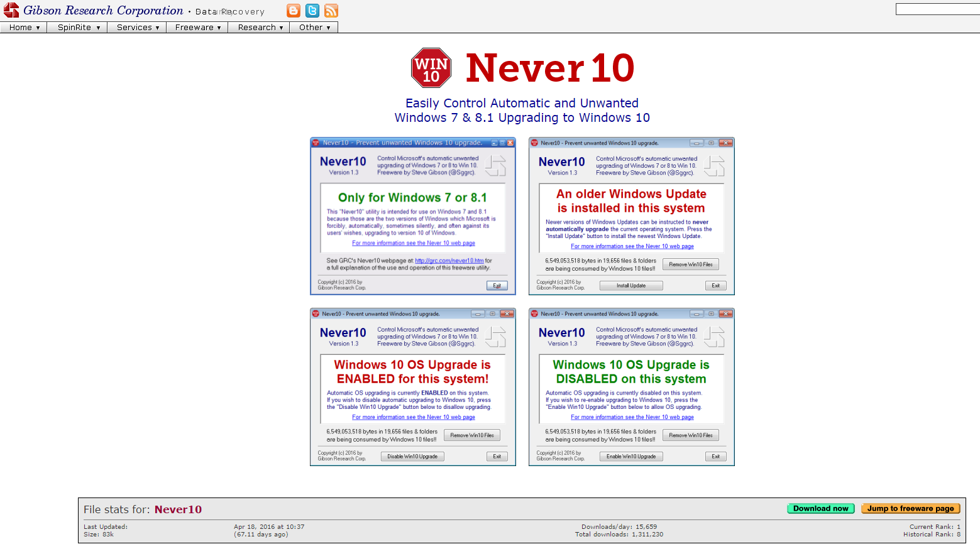Open the orange Blogger icon
980x549 pixels.
click(294, 11)
